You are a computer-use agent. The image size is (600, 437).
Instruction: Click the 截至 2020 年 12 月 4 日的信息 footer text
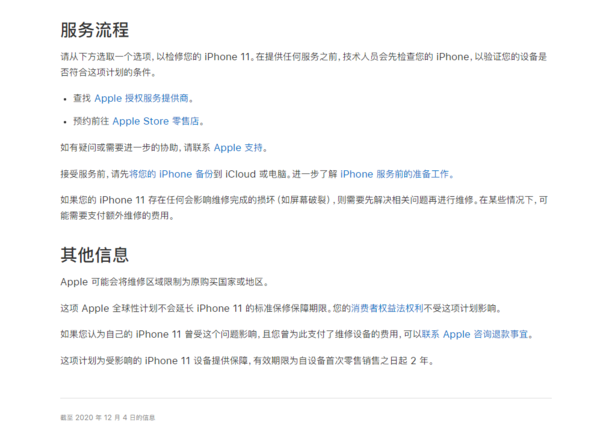(x=108, y=417)
